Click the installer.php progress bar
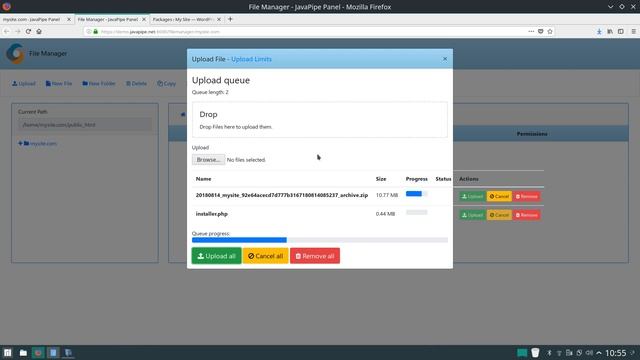Image resolution: width=640 pixels, height=360 pixels. (x=416, y=212)
